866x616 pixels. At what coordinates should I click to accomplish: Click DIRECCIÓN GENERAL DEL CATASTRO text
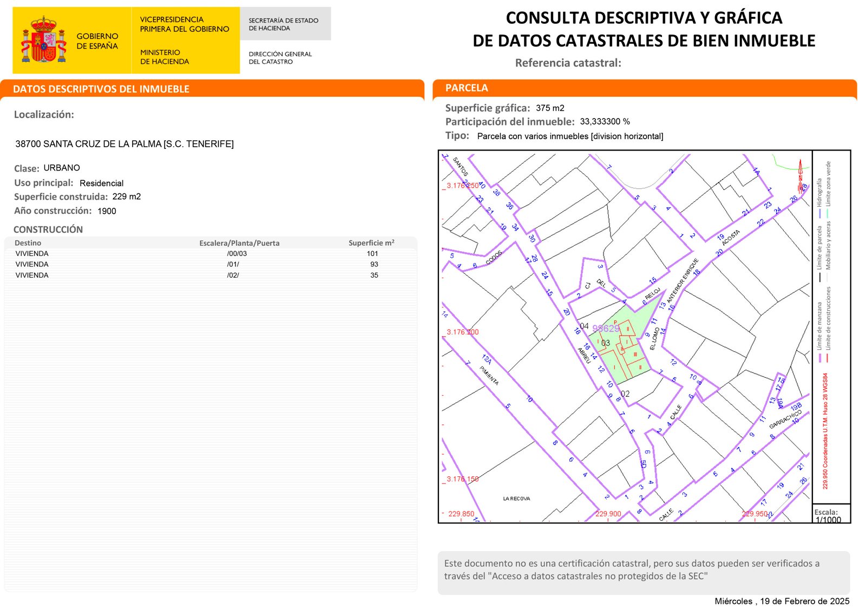tap(280, 58)
